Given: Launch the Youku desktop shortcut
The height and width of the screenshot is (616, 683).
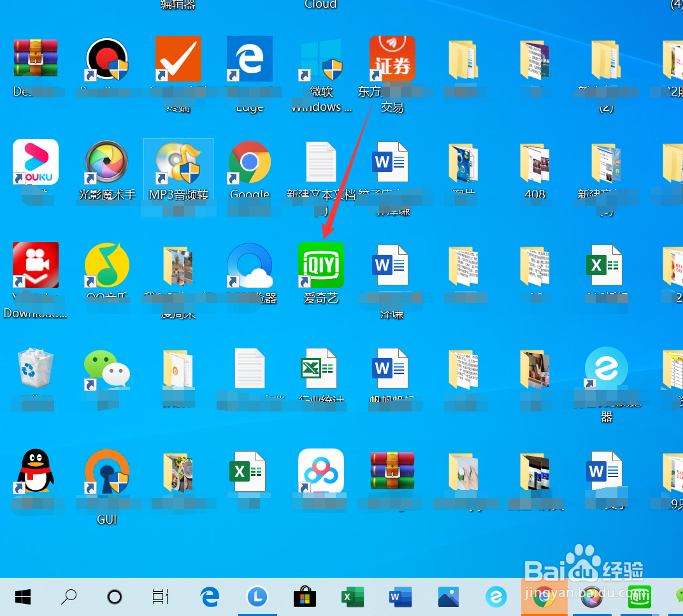Looking at the screenshot, I should pyautogui.click(x=36, y=162).
